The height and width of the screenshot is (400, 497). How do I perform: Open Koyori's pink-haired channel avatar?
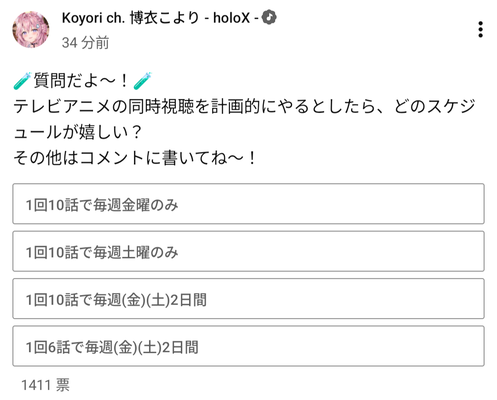click(31, 29)
